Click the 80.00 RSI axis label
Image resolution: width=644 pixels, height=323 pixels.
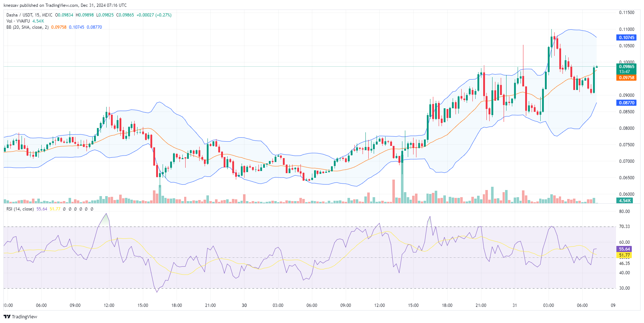point(624,212)
